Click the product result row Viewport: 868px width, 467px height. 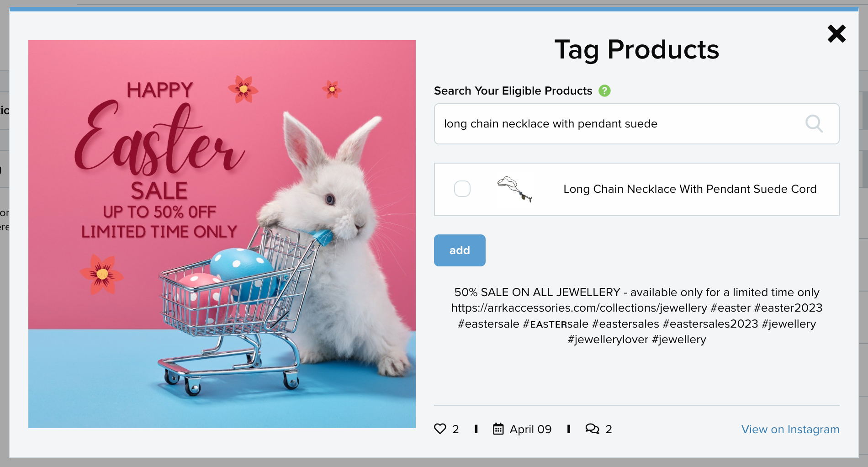pos(636,189)
